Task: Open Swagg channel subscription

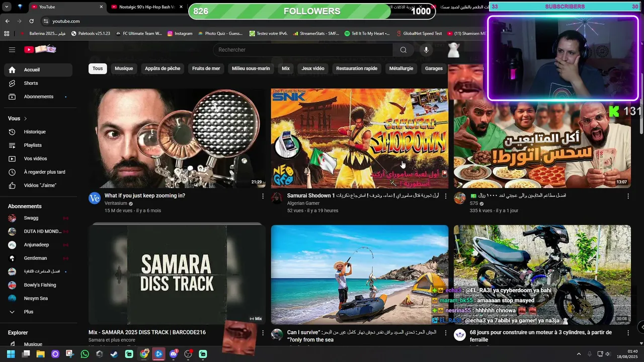Action: coord(38,218)
